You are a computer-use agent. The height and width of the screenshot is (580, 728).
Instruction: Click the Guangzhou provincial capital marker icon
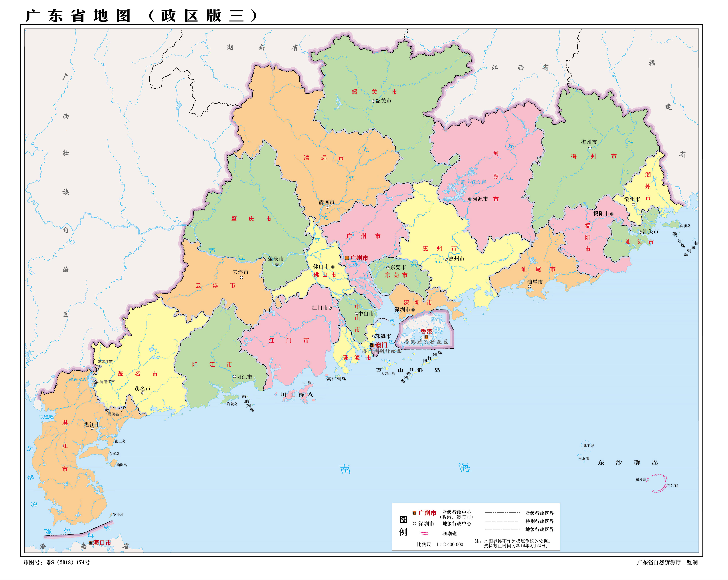(347, 258)
